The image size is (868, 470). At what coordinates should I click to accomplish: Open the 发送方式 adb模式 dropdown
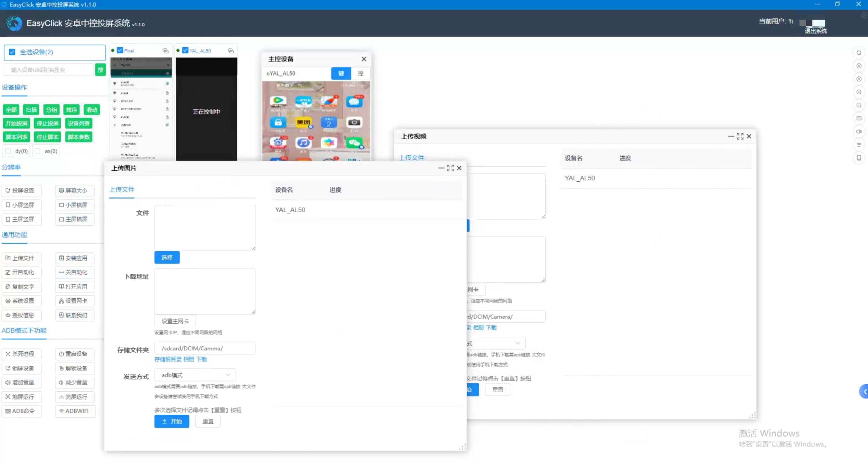pyautogui.click(x=195, y=375)
